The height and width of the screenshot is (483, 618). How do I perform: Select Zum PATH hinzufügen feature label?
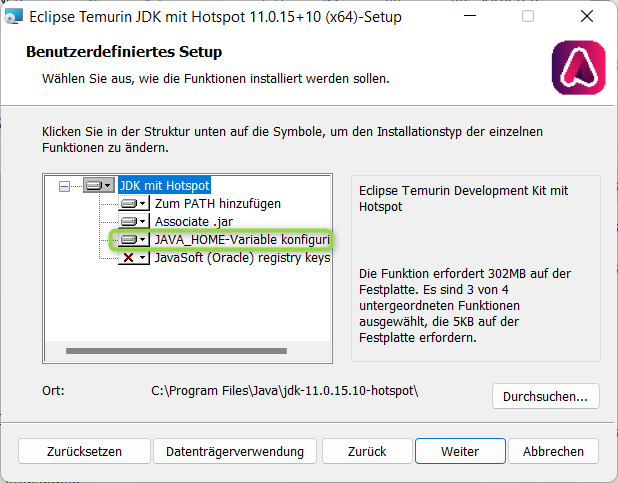tap(218, 203)
